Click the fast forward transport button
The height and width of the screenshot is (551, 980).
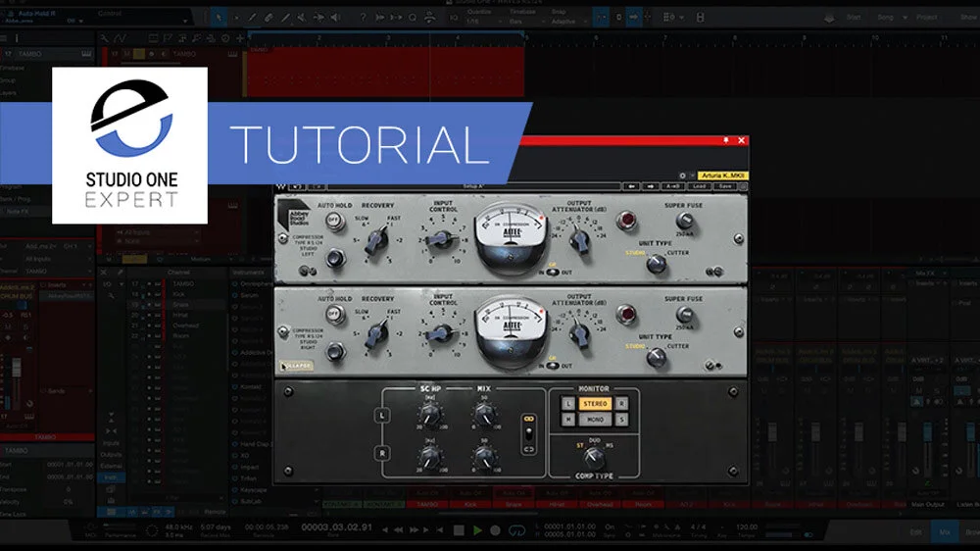414,530
